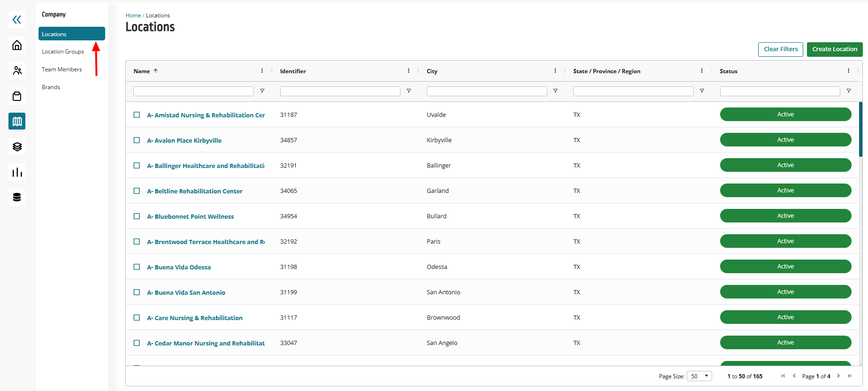The height and width of the screenshot is (391, 868).
Task: Tick A- Buena Vida Odessa checkbox
Action: click(137, 267)
